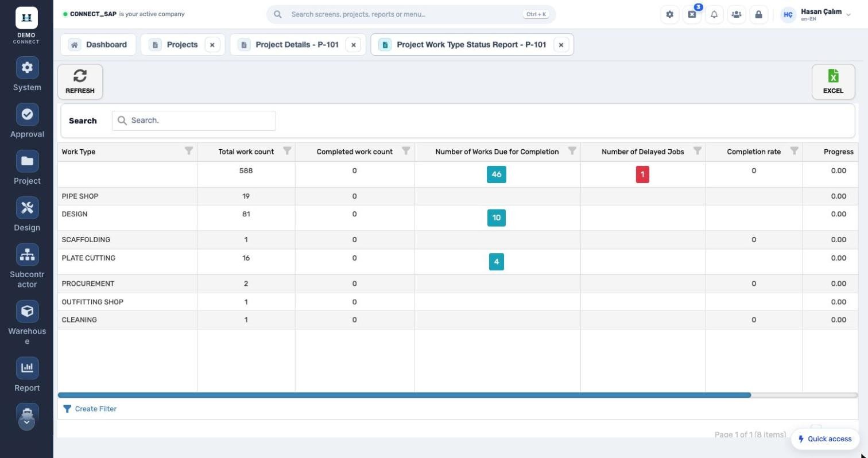Click the Create Filter link
The height and width of the screenshot is (458, 868).
[90, 409]
